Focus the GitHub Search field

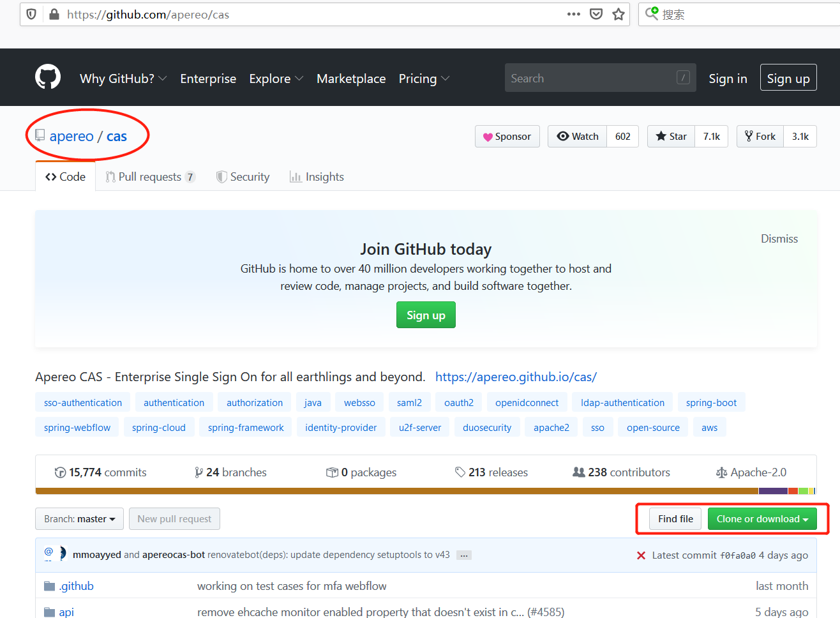pos(600,78)
